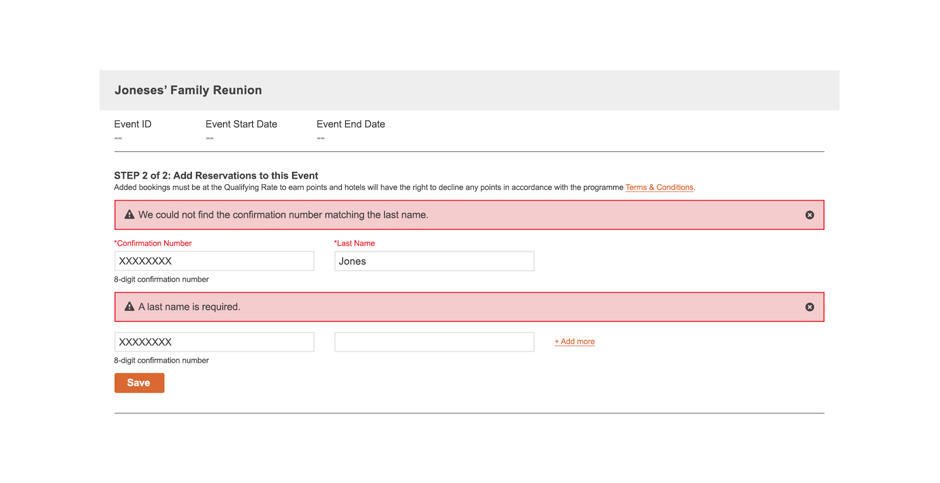This screenshot has width=940, height=483.
Task: Click the Last Name field containing Jones
Action: pos(434,261)
